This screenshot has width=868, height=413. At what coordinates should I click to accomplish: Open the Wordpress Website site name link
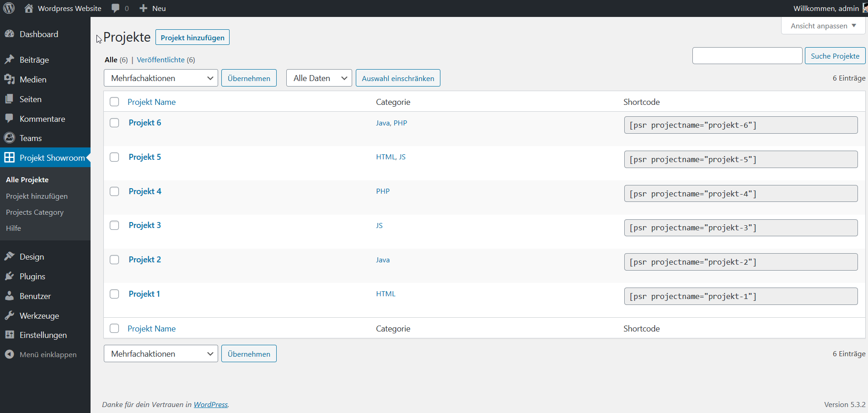point(70,8)
